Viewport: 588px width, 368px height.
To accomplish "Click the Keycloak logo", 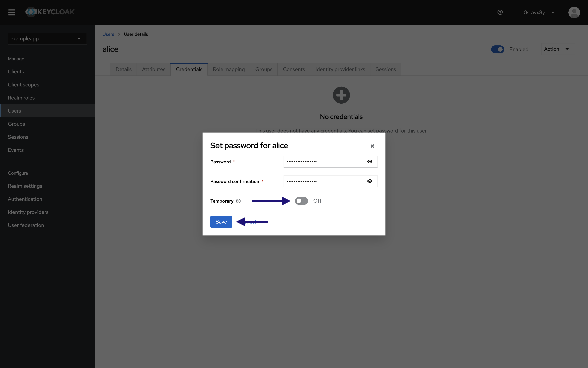I will coord(50,12).
